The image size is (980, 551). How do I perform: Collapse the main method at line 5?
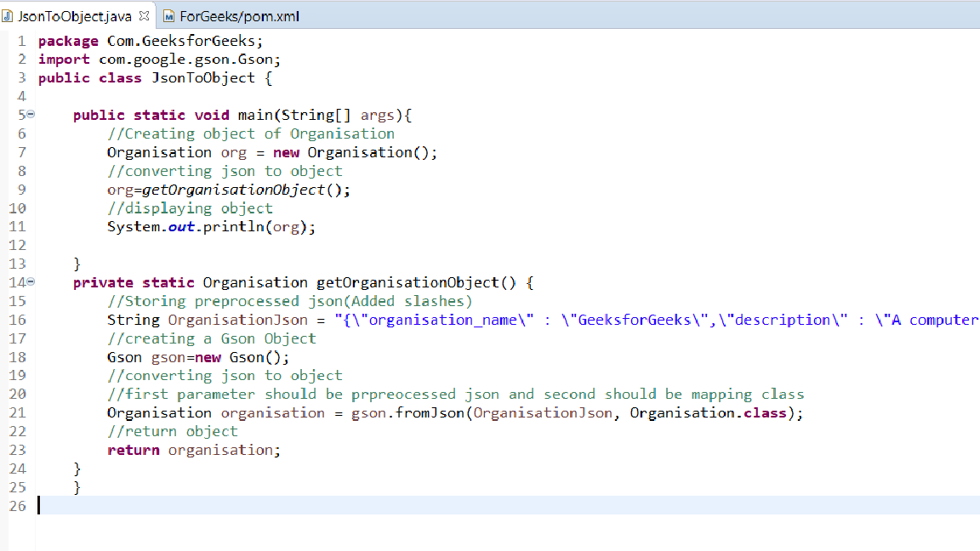tap(31, 114)
